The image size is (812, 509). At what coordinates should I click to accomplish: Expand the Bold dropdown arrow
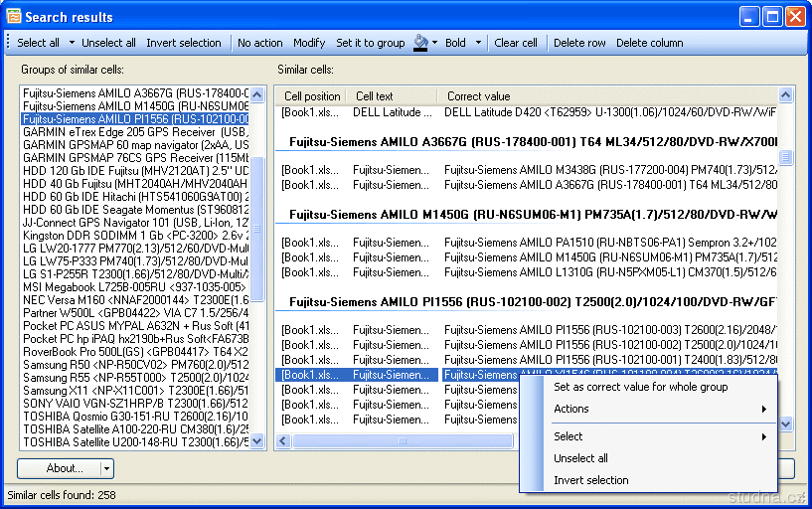point(478,43)
